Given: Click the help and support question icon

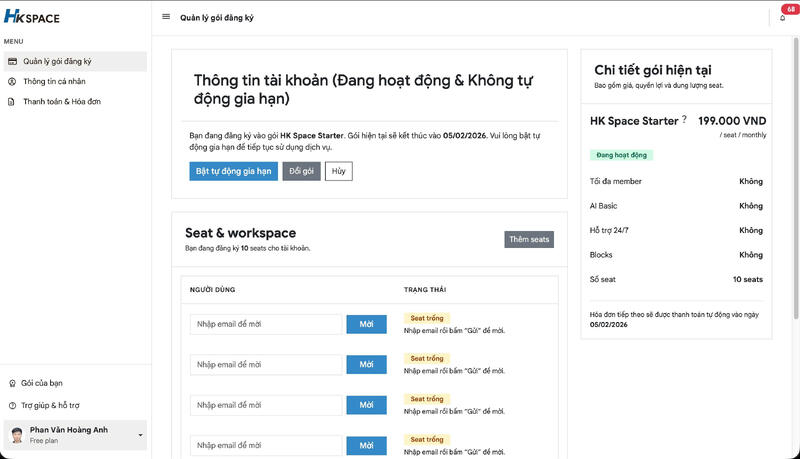Looking at the screenshot, I should click(12, 405).
